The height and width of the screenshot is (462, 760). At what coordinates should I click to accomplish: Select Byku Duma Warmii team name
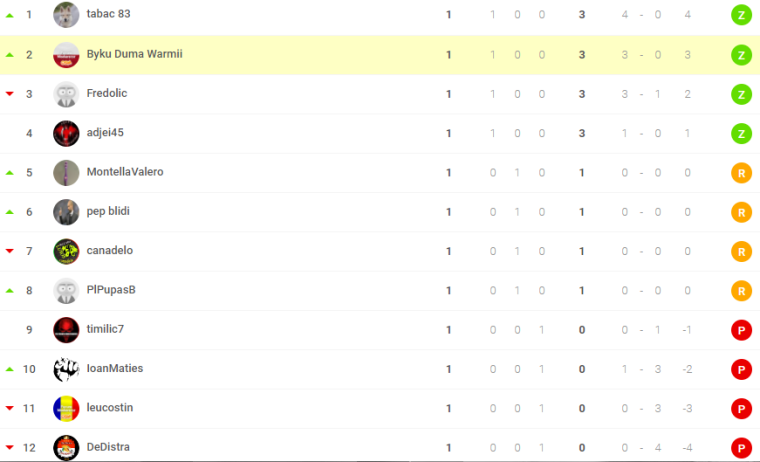pyautogui.click(x=134, y=54)
